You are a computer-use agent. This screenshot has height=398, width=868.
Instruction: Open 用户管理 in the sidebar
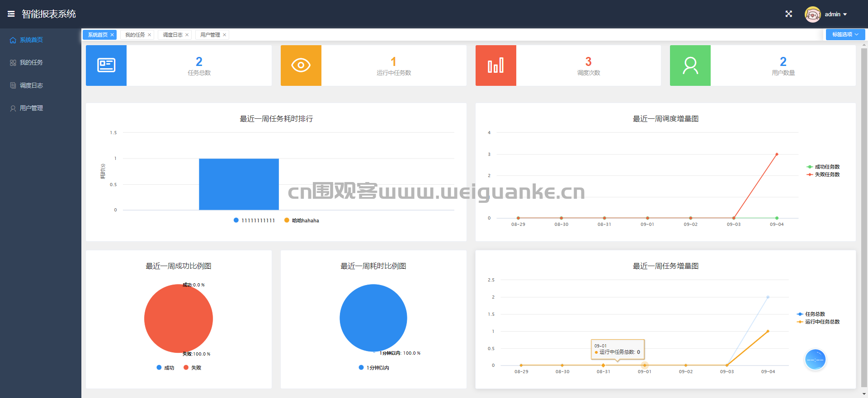coord(31,108)
